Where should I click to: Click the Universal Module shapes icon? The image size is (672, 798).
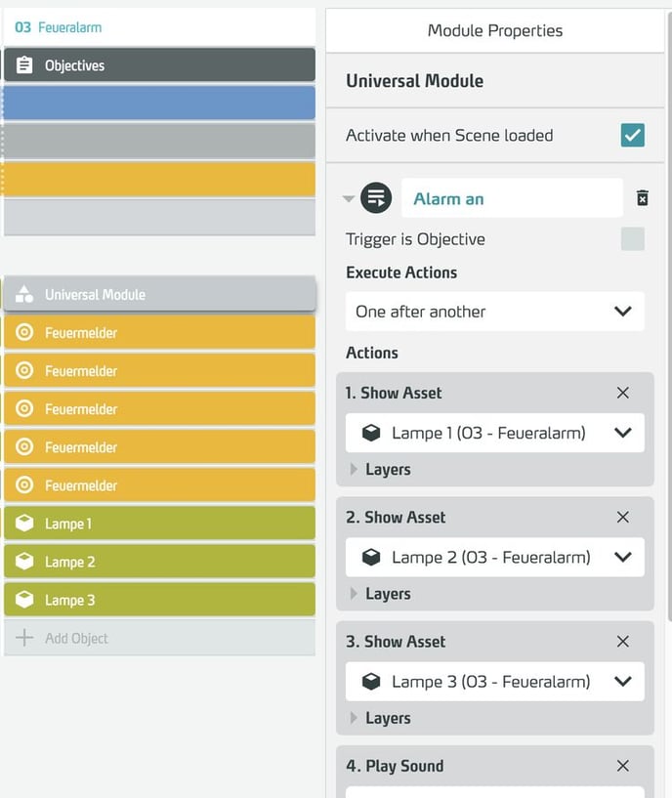click(x=25, y=294)
